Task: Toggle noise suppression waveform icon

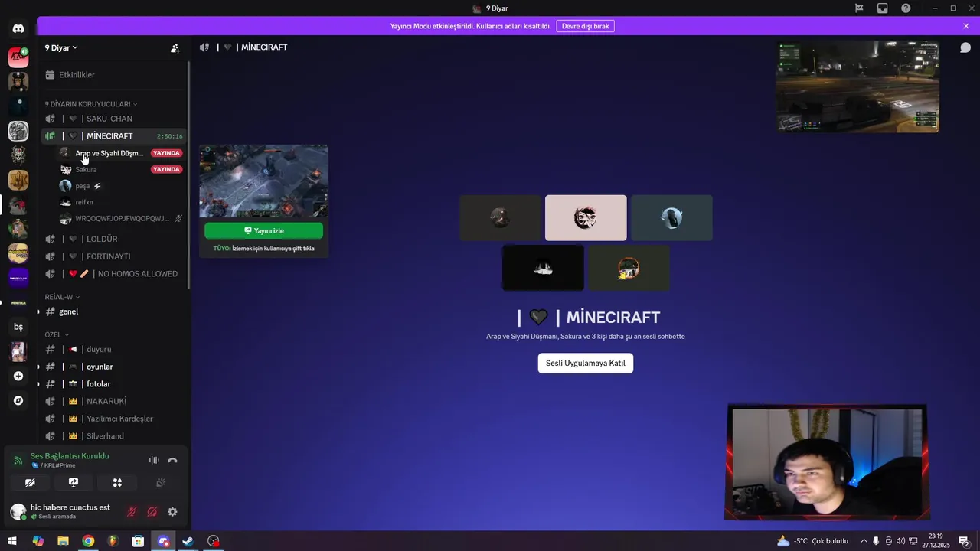Action: click(154, 460)
